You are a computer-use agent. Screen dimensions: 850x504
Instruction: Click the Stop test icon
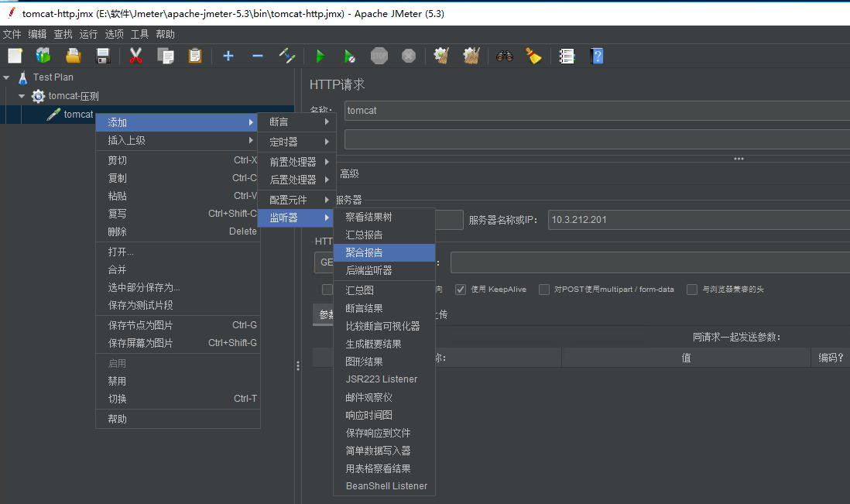pyautogui.click(x=379, y=56)
